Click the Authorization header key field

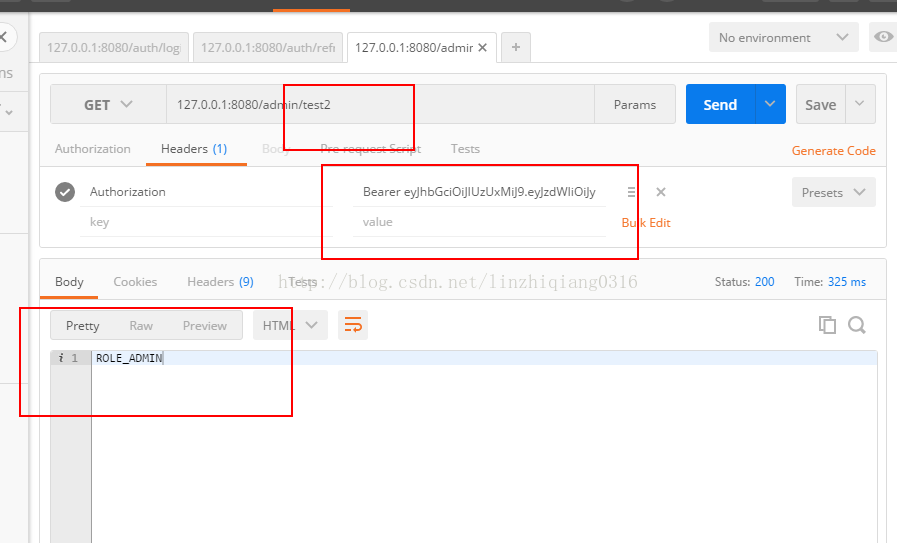click(x=206, y=192)
